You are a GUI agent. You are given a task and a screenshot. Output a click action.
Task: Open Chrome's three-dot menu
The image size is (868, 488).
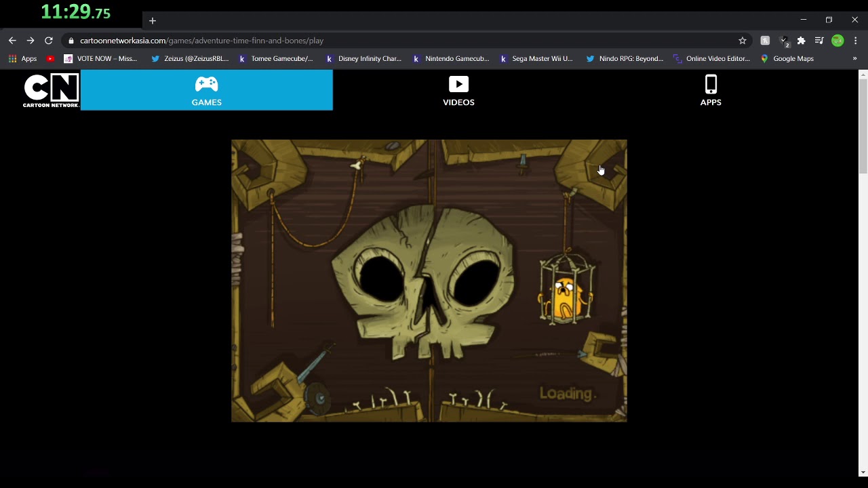coord(856,41)
